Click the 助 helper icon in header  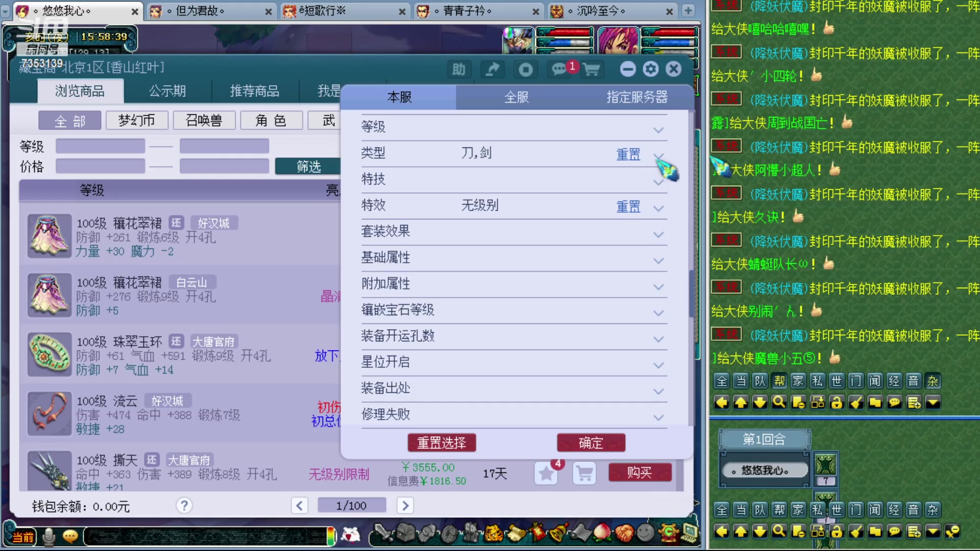pyautogui.click(x=458, y=69)
